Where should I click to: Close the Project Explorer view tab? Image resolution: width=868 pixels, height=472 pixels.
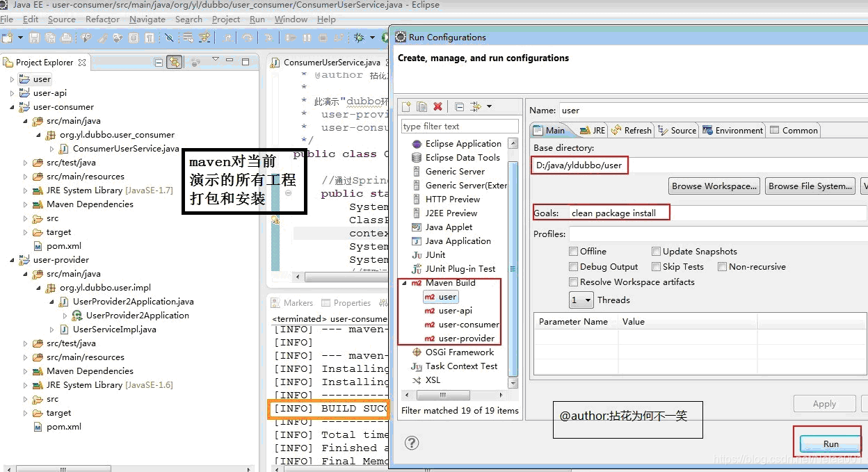pyautogui.click(x=81, y=63)
